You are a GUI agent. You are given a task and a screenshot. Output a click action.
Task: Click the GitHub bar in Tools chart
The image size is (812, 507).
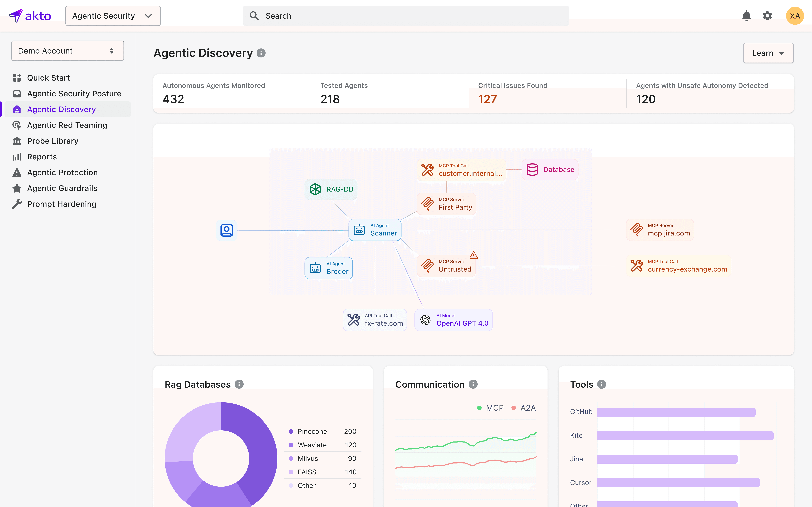coord(676,412)
